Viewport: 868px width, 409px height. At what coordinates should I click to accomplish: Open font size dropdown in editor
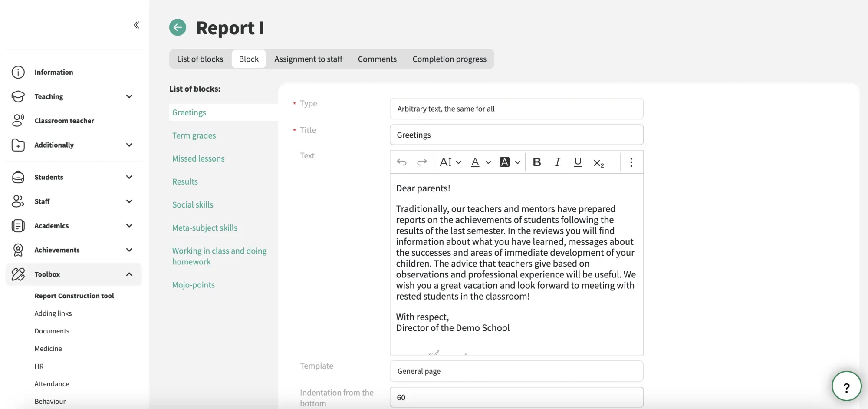pyautogui.click(x=450, y=162)
